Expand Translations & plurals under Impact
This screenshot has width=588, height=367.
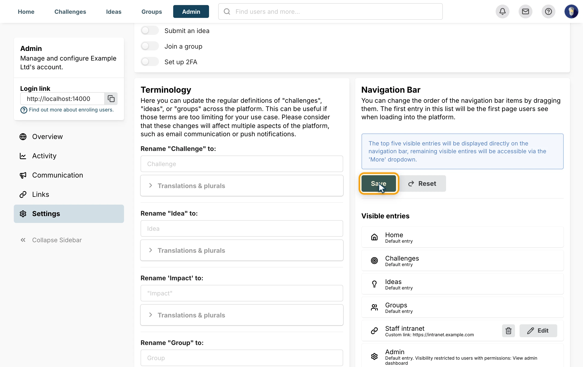(x=242, y=315)
